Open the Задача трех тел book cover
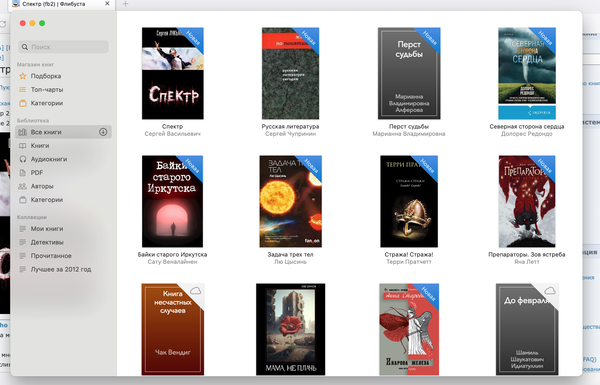The height and width of the screenshot is (385, 600). pyautogui.click(x=290, y=201)
